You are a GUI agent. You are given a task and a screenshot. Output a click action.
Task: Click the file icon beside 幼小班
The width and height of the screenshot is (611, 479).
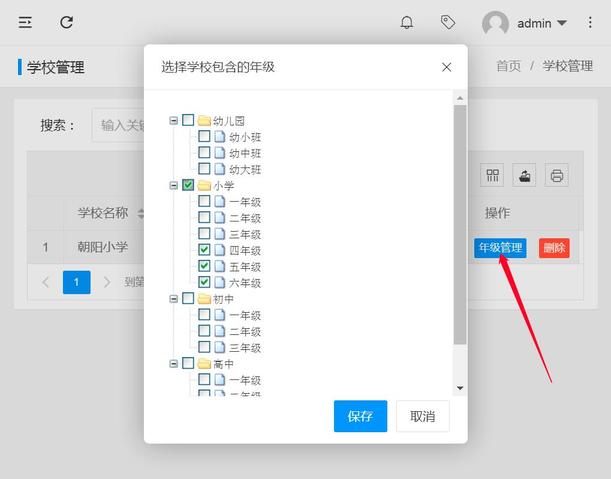click(x=220, y=136)
